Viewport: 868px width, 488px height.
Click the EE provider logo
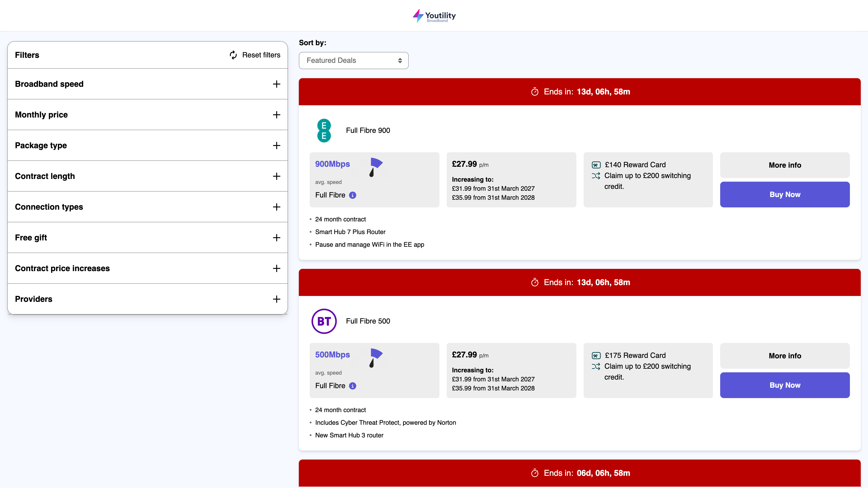click(324, 131)
